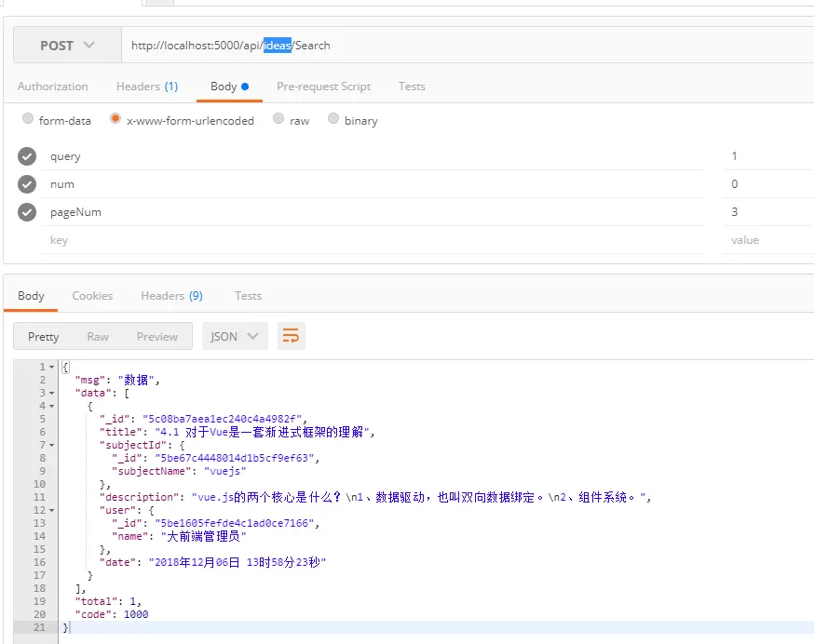Image resolution: width=814 pixels, height=644 pixels.
Task: Click line number 21 in gutter
Action: tap(39, 627)
